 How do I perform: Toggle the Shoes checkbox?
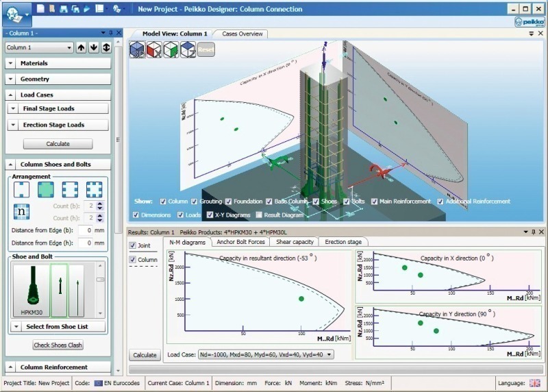tap(316, 201)
